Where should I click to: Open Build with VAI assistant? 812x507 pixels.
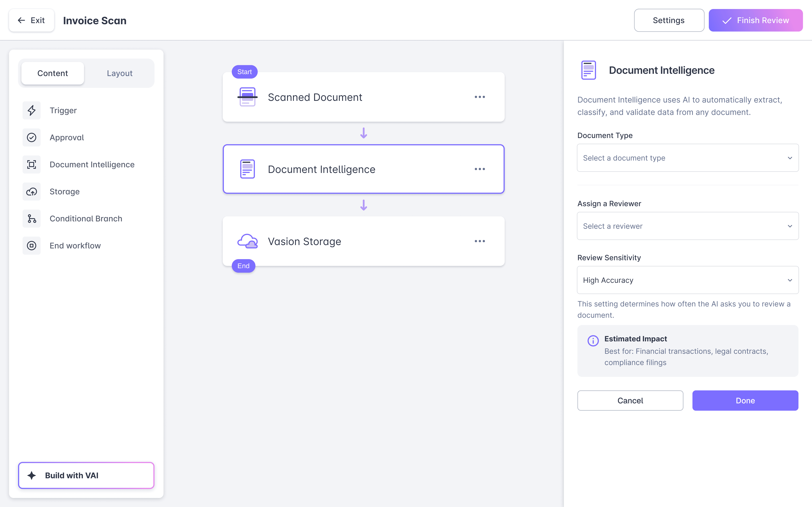click(x=86, y=475)
